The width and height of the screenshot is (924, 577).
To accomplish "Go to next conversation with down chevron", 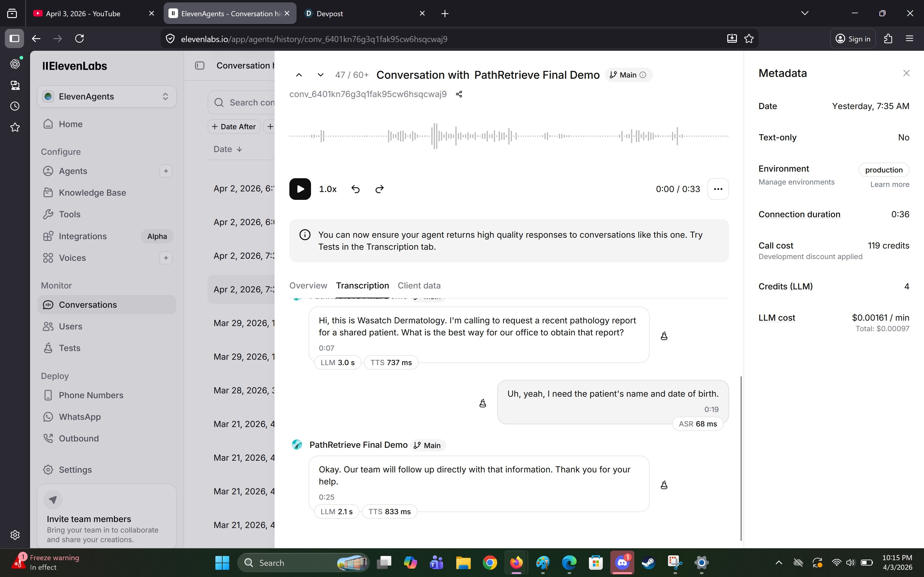I will (320, 75).
